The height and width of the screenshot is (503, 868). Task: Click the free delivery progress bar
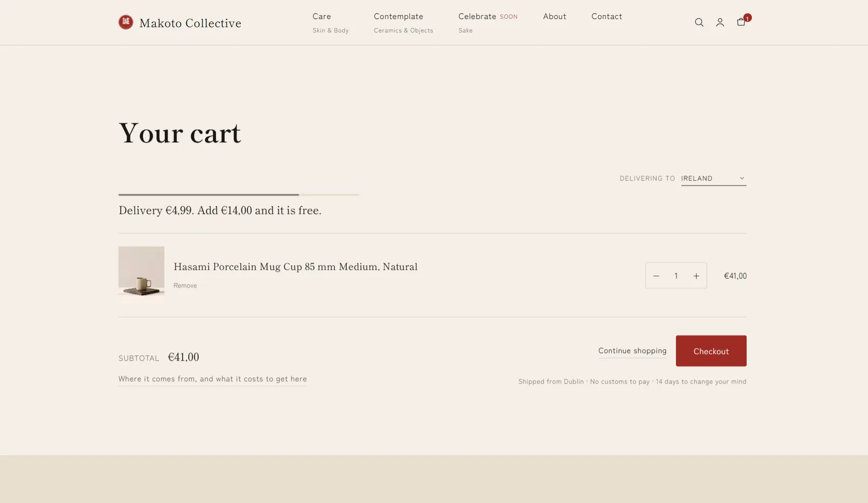coord(239,194)
